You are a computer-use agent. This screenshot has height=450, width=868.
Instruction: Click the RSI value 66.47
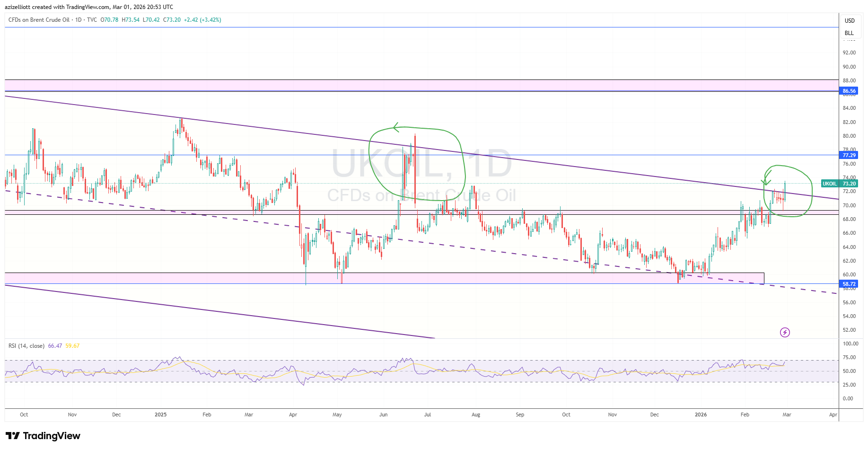coord(55,346)
